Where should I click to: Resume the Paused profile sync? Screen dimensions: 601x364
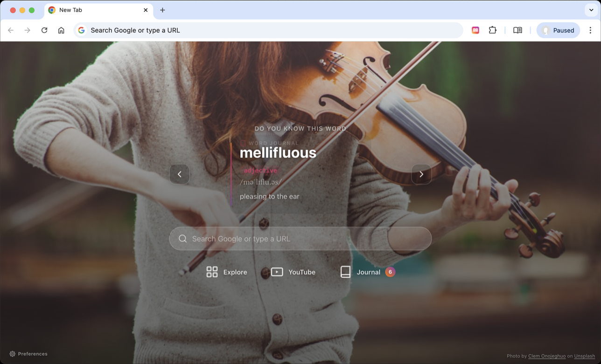click(558, 30)
